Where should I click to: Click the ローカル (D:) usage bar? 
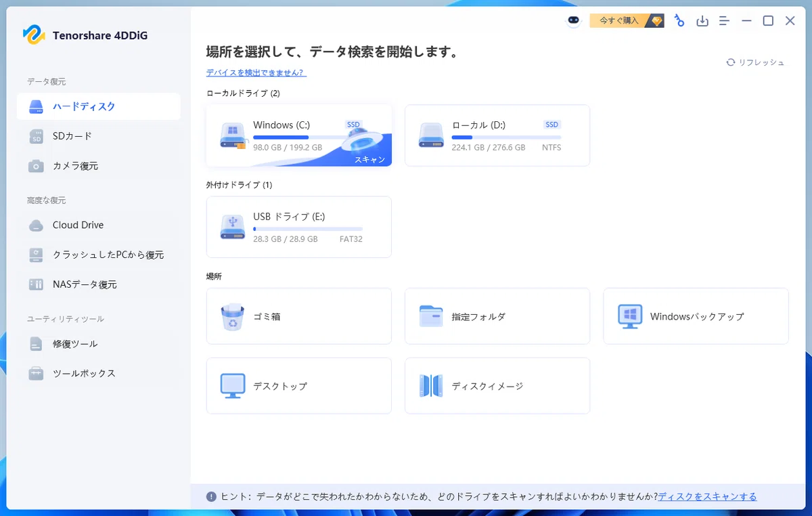coord(506,137)
